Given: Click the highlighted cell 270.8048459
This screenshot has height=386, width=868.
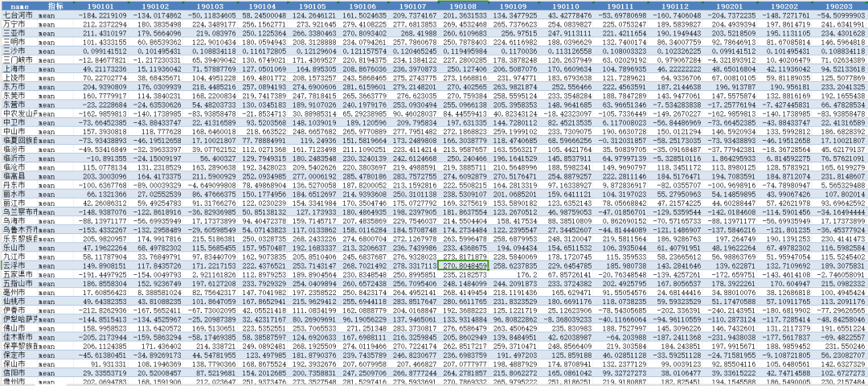Looking at the screenshot, I should [x=463, y=265].
